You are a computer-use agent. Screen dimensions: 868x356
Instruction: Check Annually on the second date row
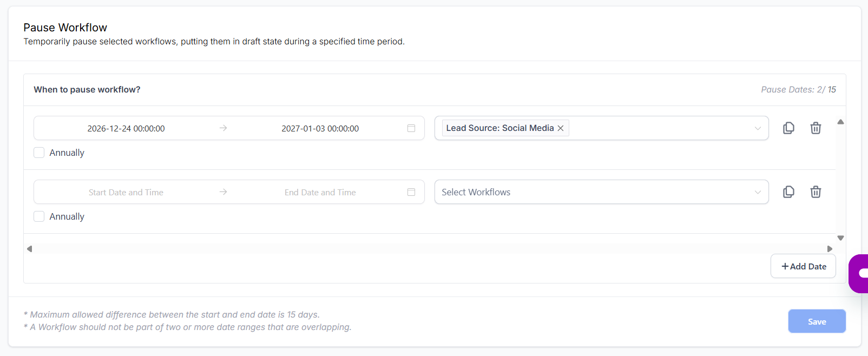38,216
